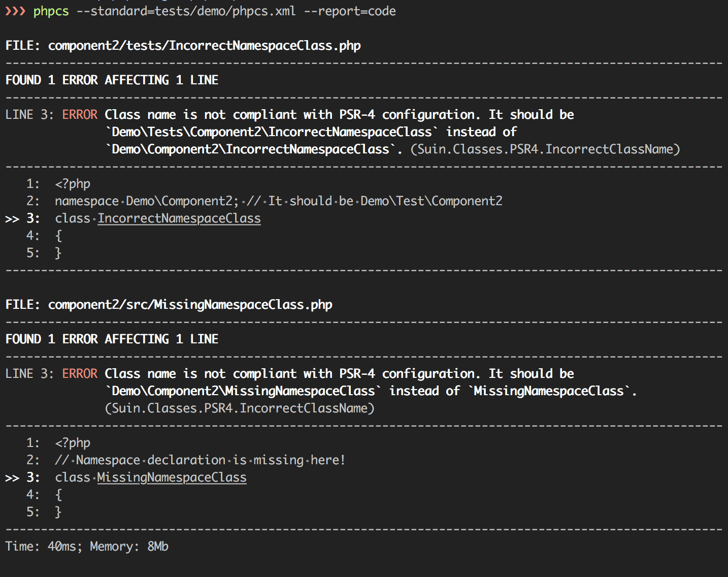This screenshot has height=577, width=728.
Task: Click the red ERROR label for IncorrectNamespaceClass
Action: [80, 115]
